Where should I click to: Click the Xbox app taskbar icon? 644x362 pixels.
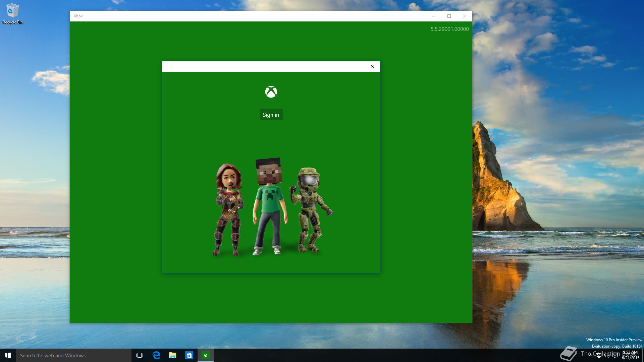point(206,355)
